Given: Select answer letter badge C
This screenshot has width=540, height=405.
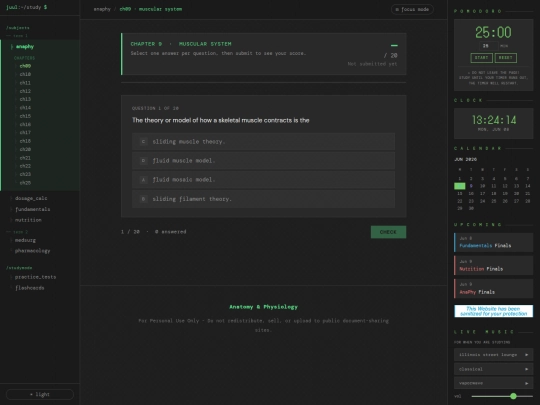Looking at the screenshot, I should [144, 142].
